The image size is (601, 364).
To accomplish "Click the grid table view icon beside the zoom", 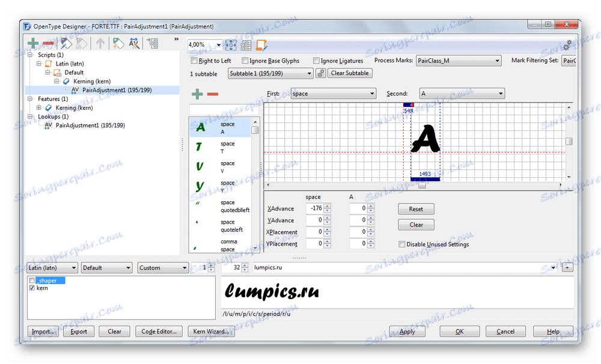I will click(246, 45).
